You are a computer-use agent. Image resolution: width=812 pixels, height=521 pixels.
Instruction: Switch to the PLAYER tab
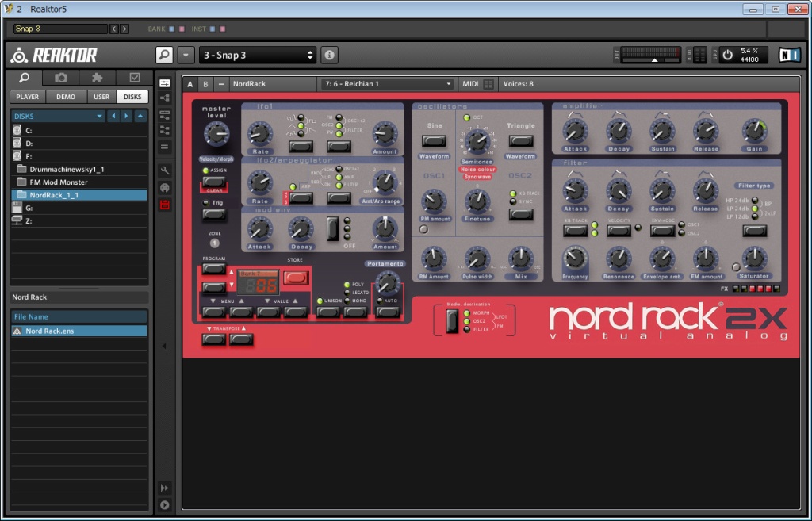pos(28,97)
